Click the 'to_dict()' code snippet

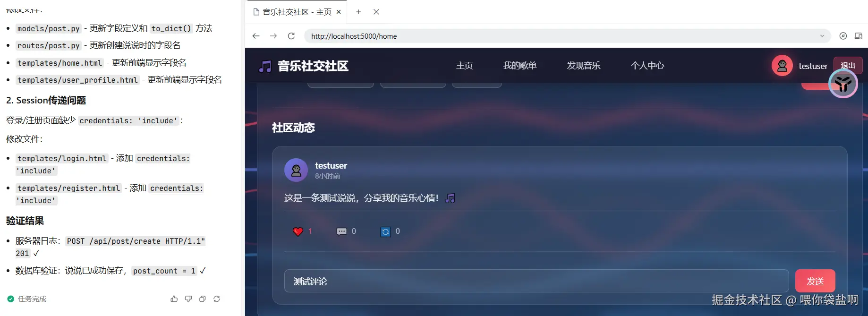[171, 28]
